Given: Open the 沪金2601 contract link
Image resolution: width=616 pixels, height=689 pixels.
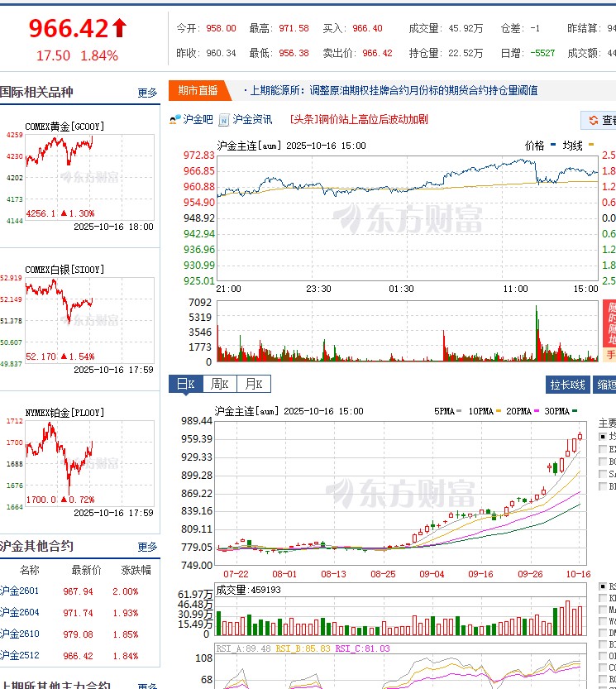Looking at the screenshot, I should [18, 591].
